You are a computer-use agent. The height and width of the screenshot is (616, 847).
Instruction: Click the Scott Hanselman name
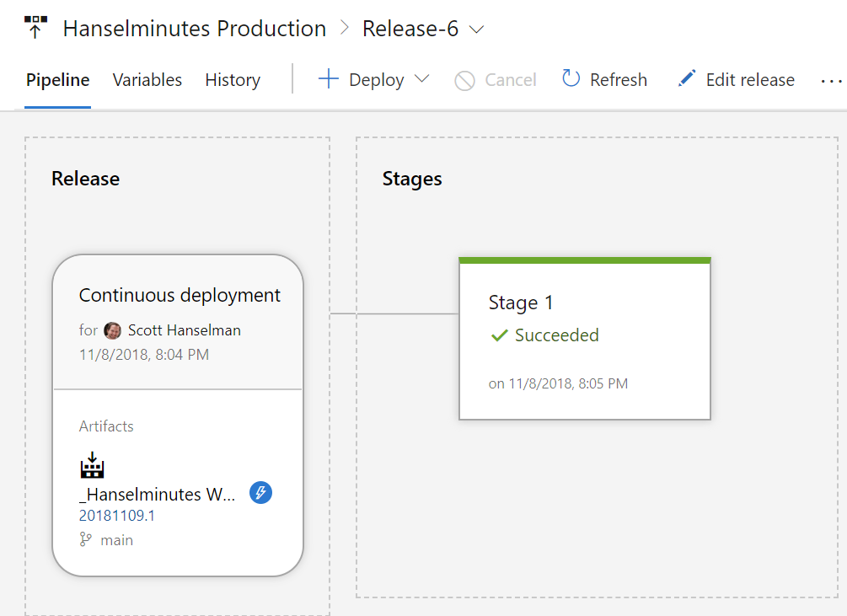(185, 330)
